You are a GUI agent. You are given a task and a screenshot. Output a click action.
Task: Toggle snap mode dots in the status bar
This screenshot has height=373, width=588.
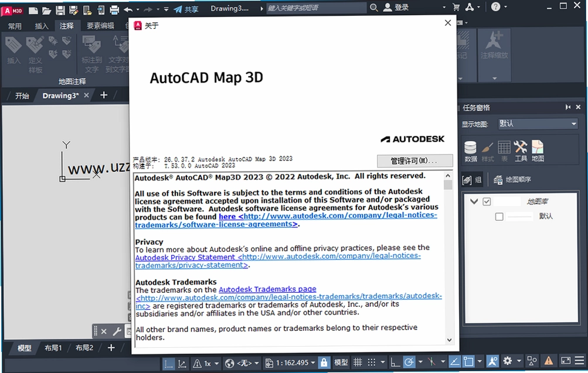click(x=371, y=362)
